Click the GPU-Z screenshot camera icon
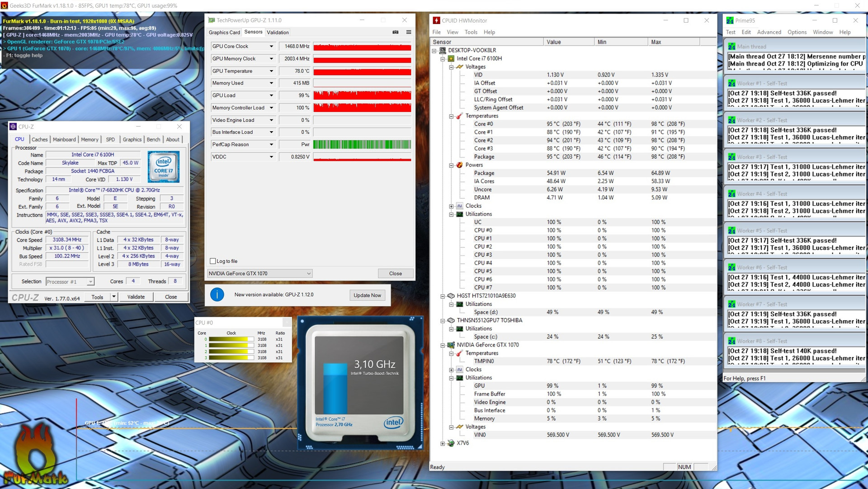Image resolution: width=868 pixels, height=489 pixels. coord(396,32)
